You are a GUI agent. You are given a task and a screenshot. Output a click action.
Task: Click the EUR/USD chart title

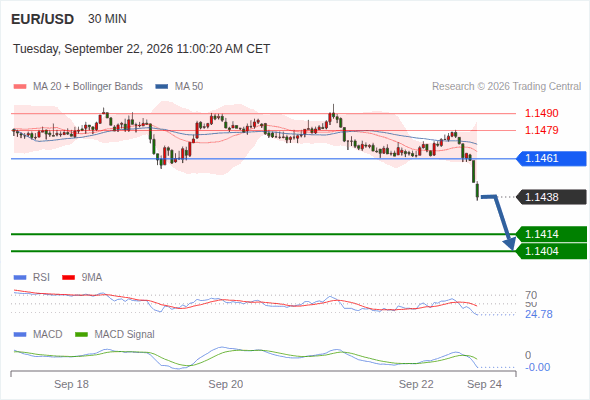click(x=42, y=19)
